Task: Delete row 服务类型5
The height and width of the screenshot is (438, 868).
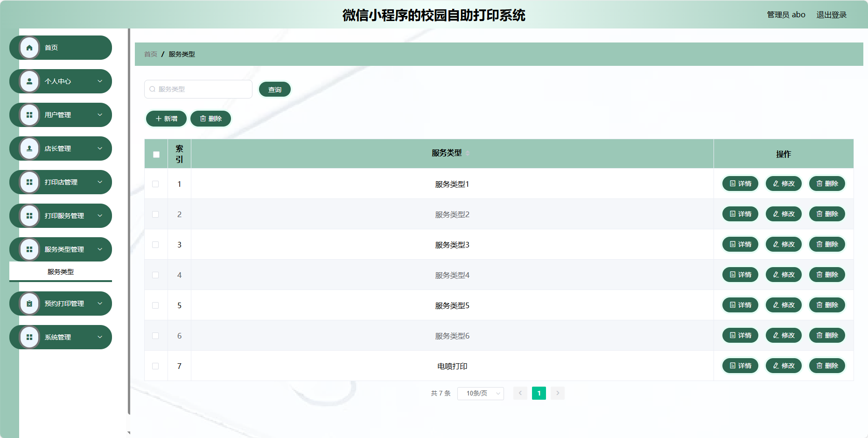Action: coord(827,305)
